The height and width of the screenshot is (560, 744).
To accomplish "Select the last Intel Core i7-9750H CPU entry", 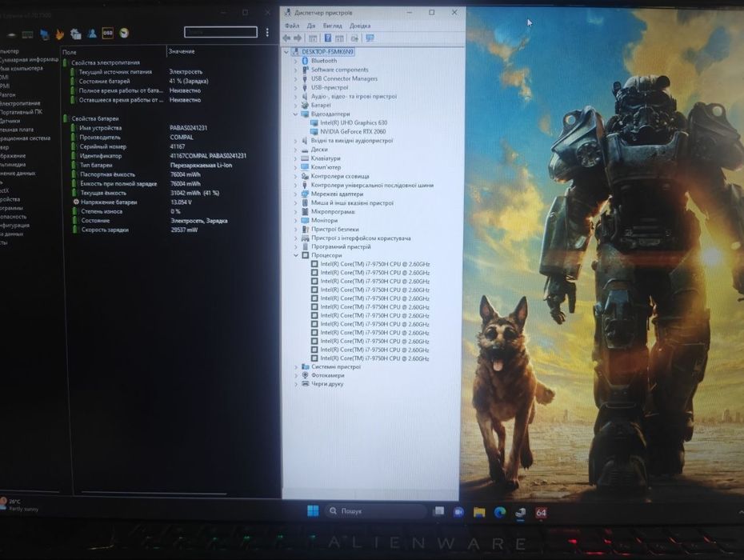I will 375,358.
